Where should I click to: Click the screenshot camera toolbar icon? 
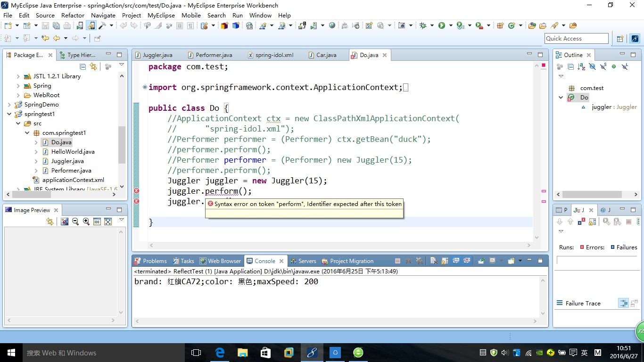402,25
